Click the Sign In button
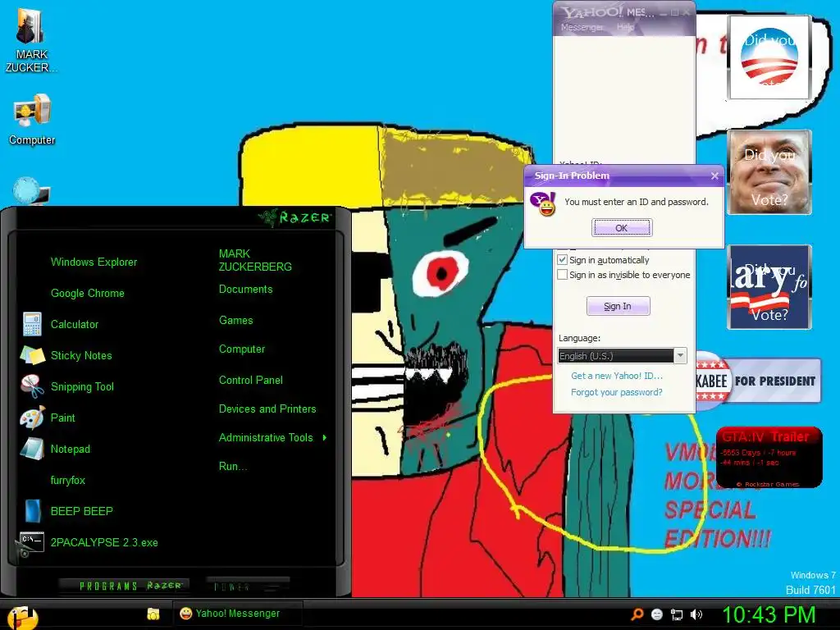Image resolution: width=840 pixels, height=630 pixels. [619, 306]
